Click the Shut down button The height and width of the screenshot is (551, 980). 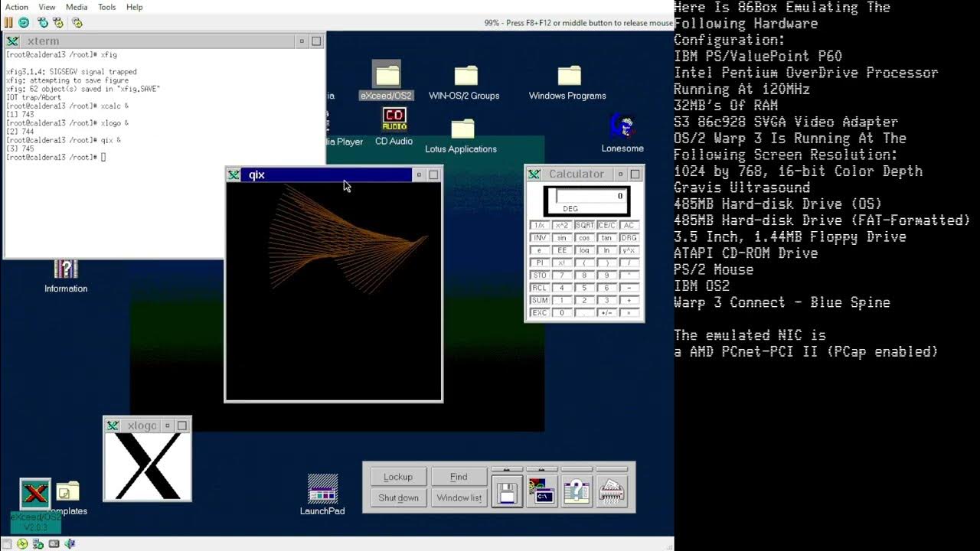pos(398,497)
